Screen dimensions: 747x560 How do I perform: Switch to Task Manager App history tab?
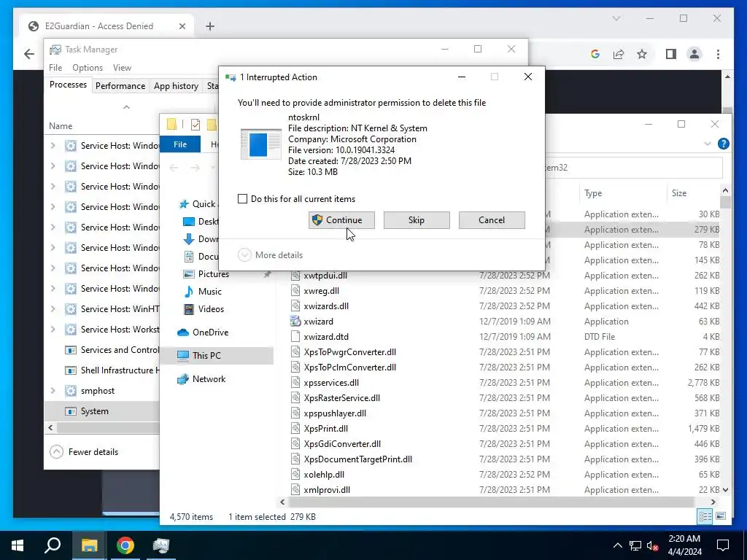coord(176,86)
